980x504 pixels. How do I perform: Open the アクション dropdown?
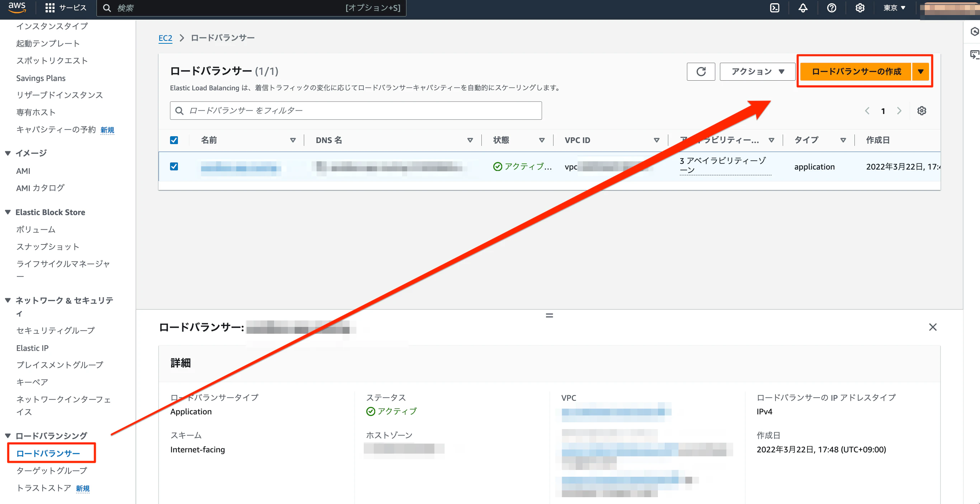[x=757, y=71]
